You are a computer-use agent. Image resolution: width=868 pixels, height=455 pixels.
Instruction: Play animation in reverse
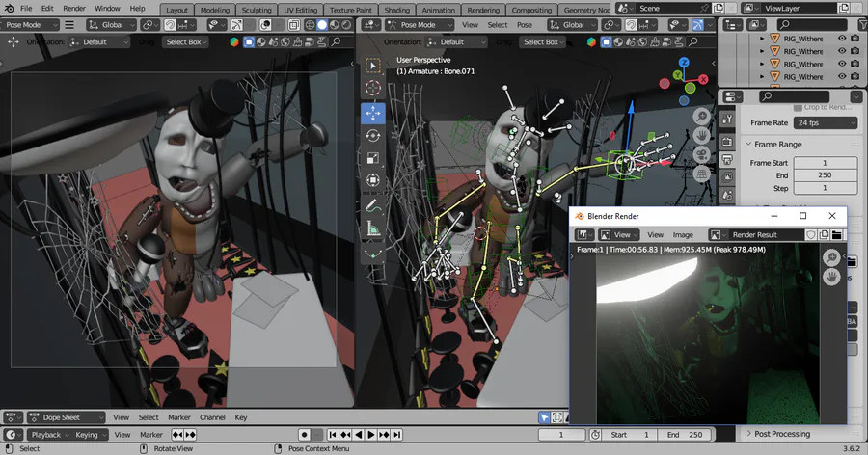pyautogui.click(x=358, y=435)
